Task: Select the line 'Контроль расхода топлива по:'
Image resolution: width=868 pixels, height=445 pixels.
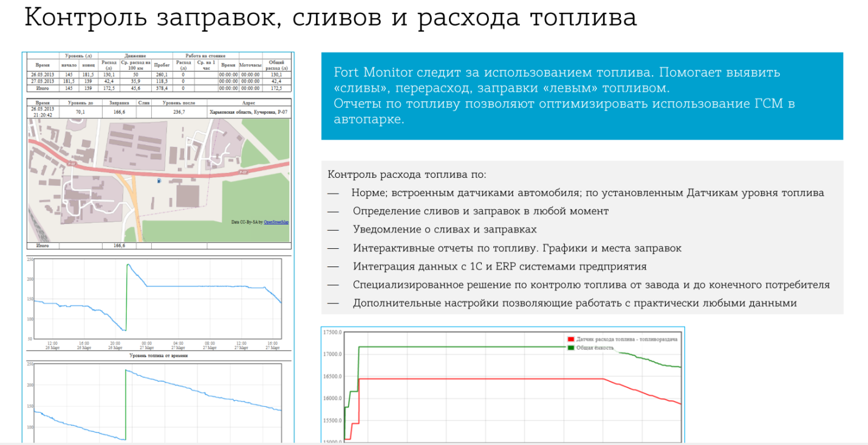Action: [x=407, y=175]
